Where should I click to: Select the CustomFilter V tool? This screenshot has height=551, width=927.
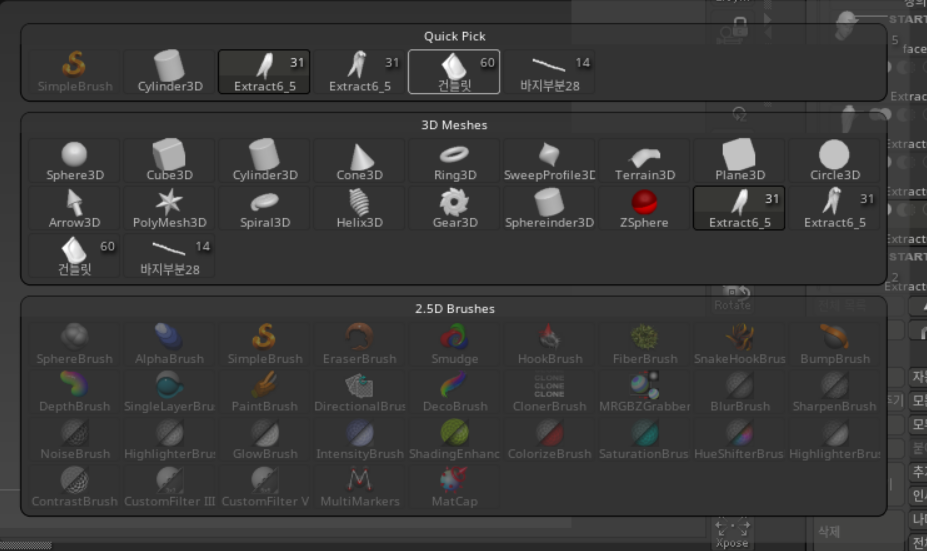(264, 487)
